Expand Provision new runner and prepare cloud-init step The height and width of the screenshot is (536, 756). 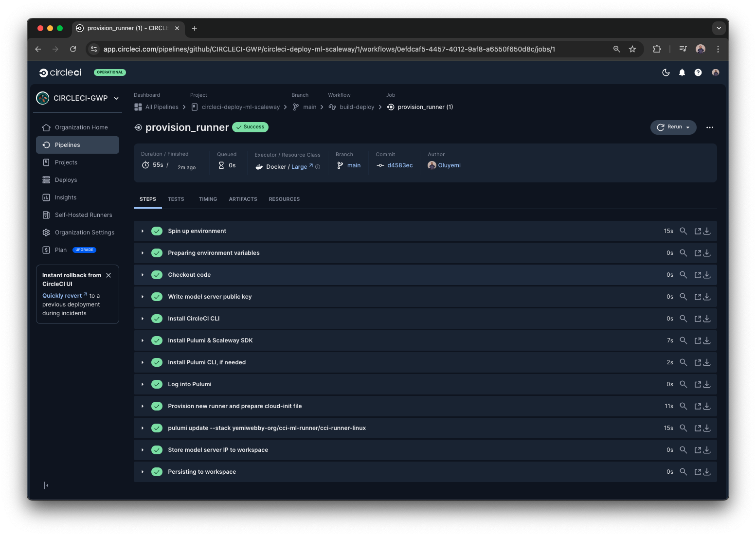[x=143, y=406]
